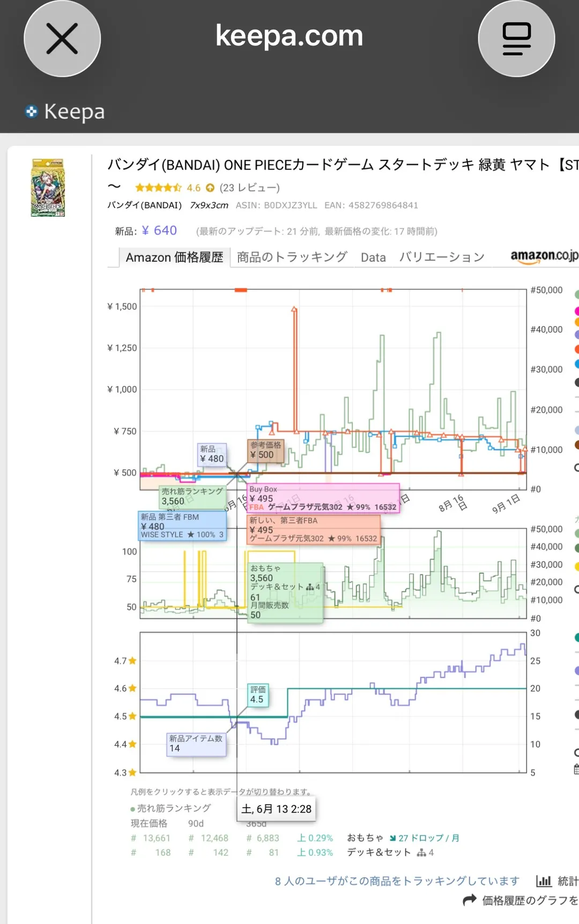This screenshot has height=924, width=579.
Task: Click the EAN: 4582769864841 text
Action: pos(371,205)
